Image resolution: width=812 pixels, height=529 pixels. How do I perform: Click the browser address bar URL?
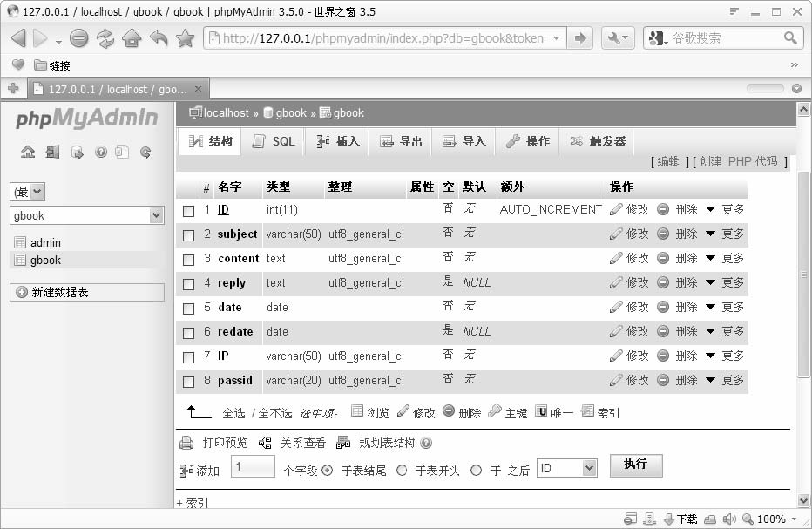[383, 37]
